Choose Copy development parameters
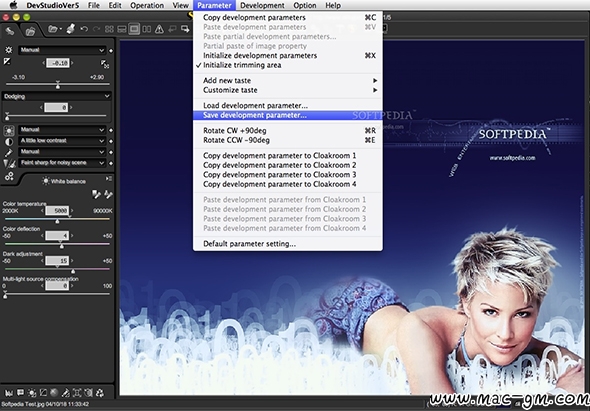 (287, 17)
